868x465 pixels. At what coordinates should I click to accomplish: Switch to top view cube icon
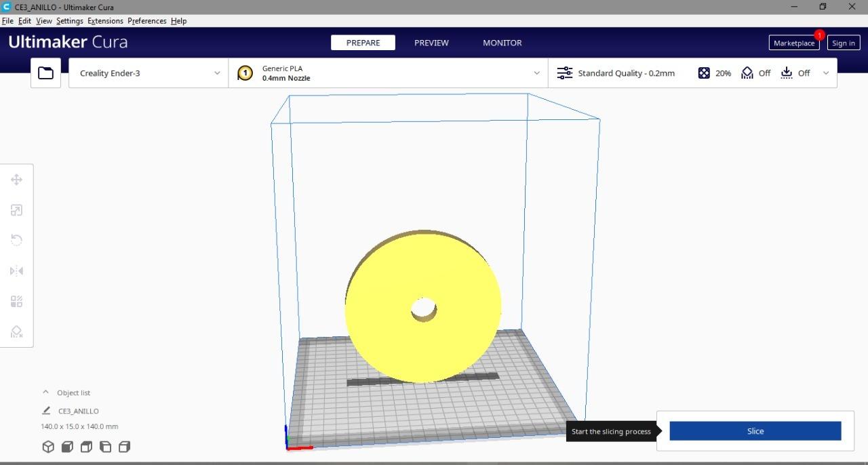coord(86,447)
